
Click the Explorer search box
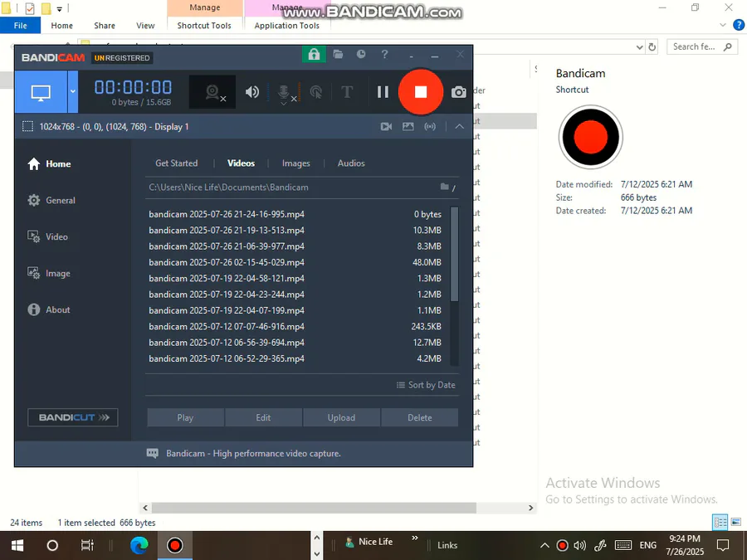pyautogui.click(x=701, y=46)
